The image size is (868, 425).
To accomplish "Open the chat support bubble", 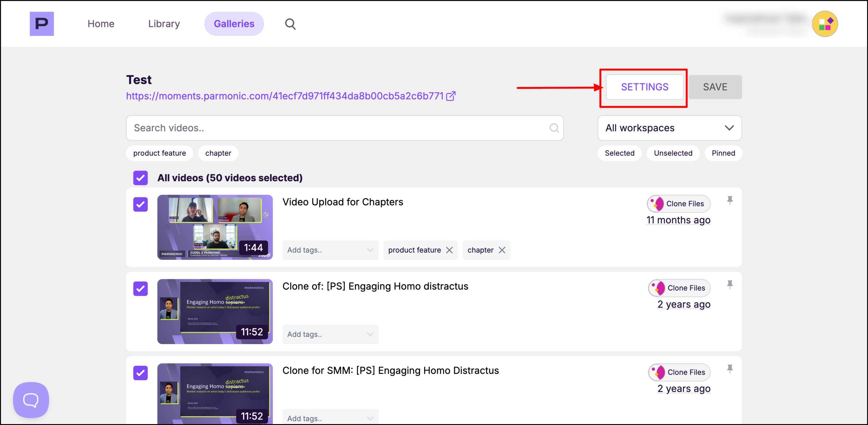I will coord(31,400).
